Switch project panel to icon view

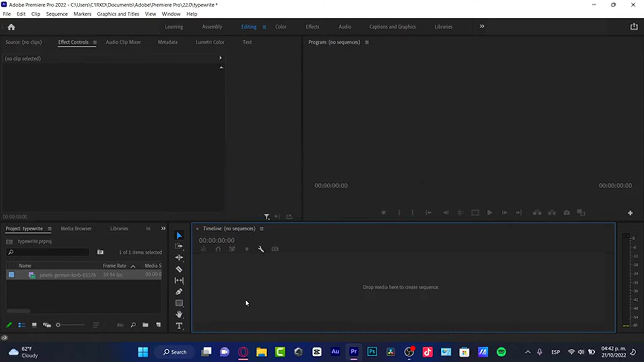coord(34,325)
